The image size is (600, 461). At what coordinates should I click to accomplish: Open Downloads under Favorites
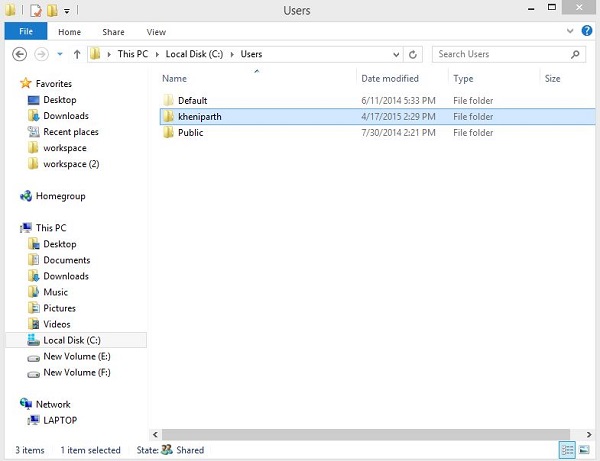[66, 116]
